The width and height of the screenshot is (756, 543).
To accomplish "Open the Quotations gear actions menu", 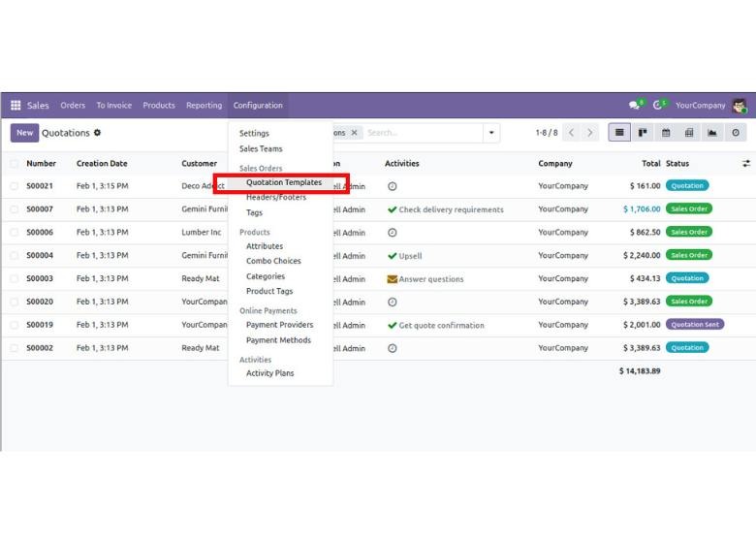I will 97,133.
